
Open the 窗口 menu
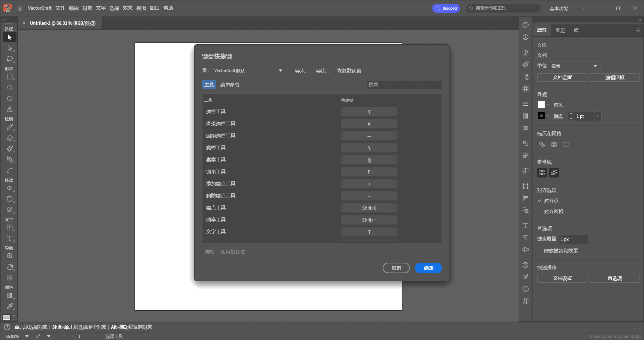(155, 8)
